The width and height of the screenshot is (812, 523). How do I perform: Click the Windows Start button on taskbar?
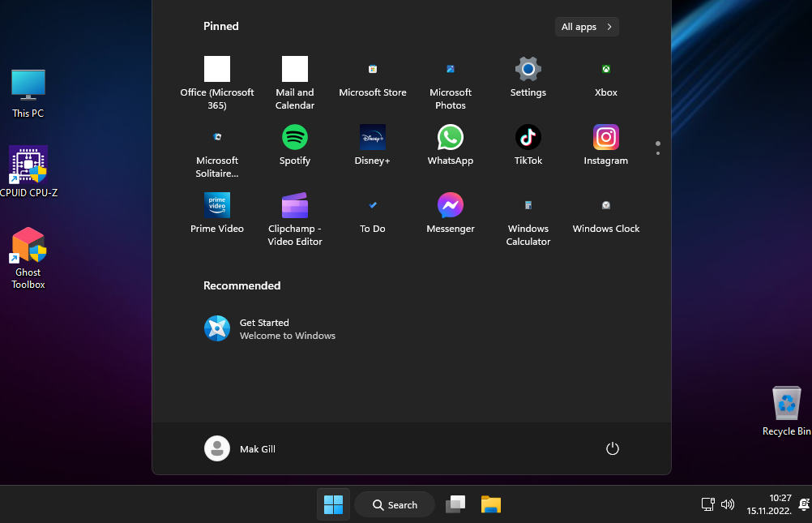click(333, 504)
